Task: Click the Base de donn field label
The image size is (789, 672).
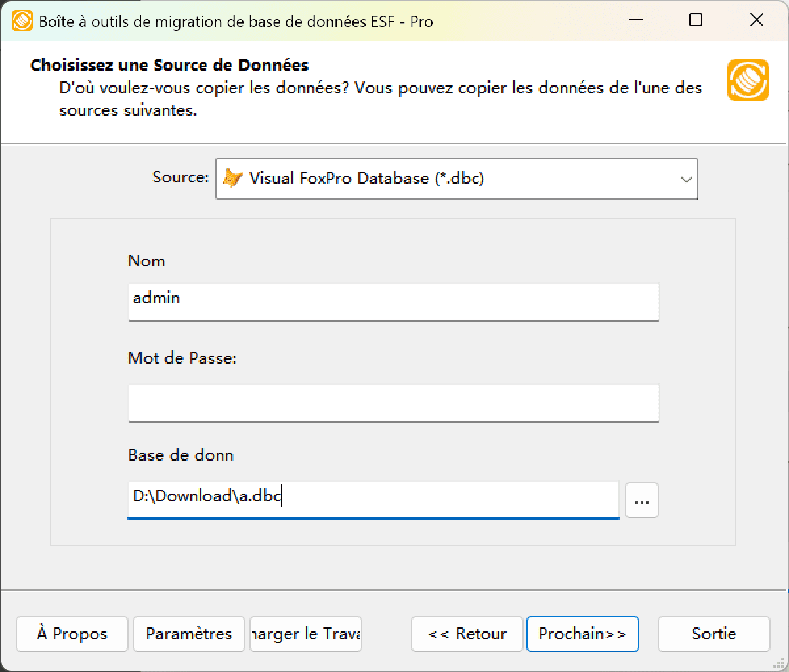Action: coord(181,455)
